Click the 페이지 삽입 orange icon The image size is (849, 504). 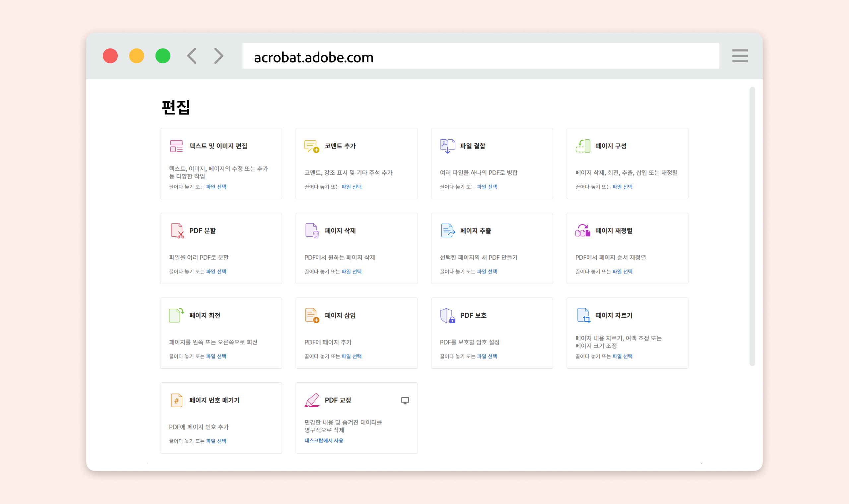tap(312, 315)
